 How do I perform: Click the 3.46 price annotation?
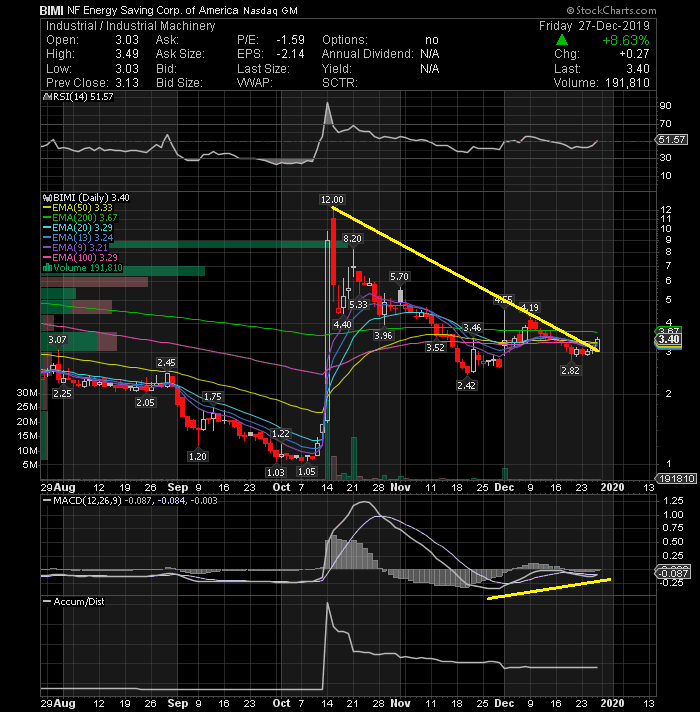(x=472, y=327)
